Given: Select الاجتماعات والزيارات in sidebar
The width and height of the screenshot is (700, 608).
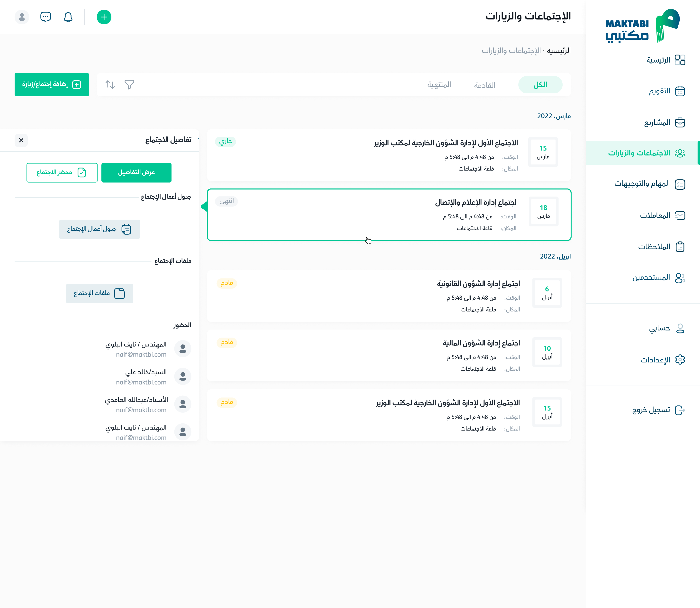Looking at the screenshot, I should (643, 153).
